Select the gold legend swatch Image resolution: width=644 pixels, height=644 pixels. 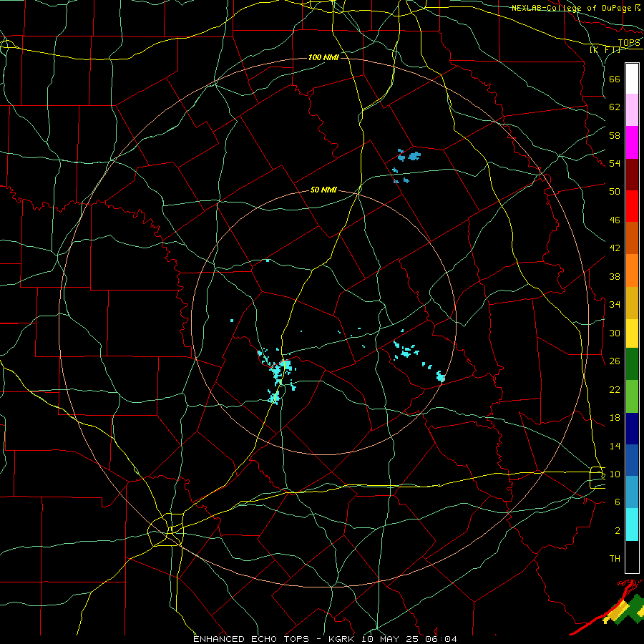[632, 303]
